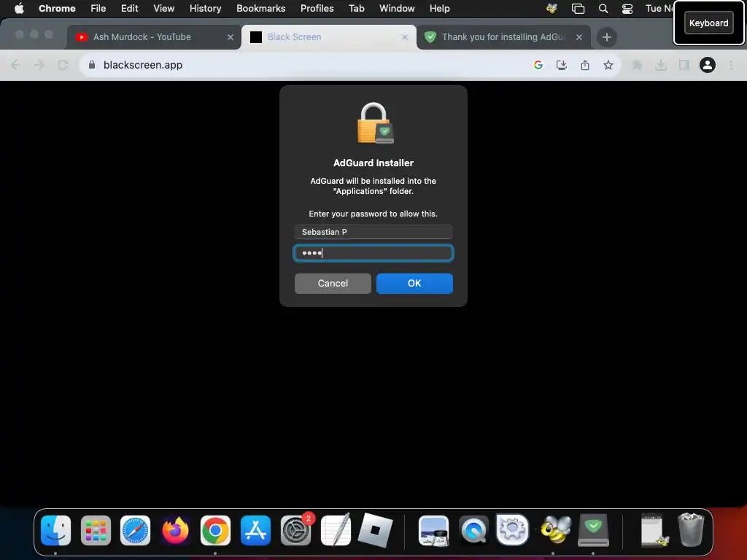
Task: Click the share page icon
Action: pos(585,65)
